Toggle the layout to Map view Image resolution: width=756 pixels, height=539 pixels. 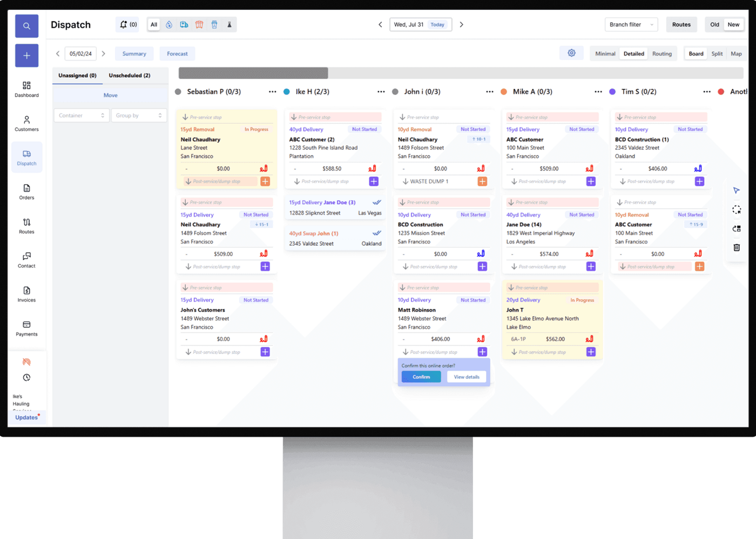736,53
